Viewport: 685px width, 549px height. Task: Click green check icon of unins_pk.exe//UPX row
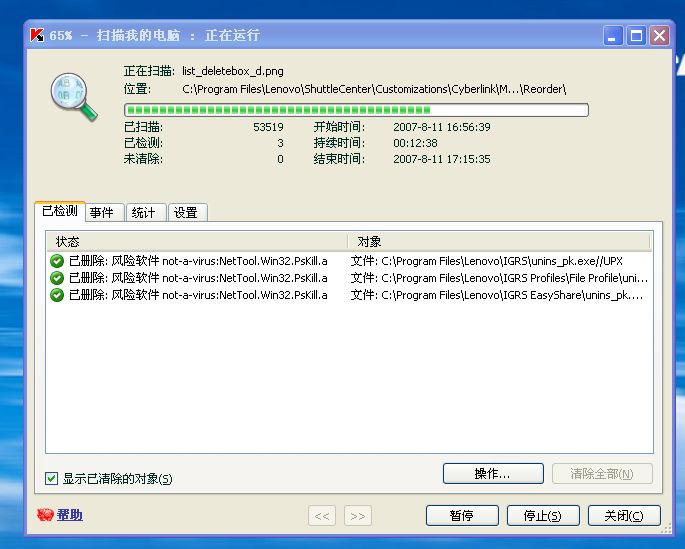pos(57,261)
